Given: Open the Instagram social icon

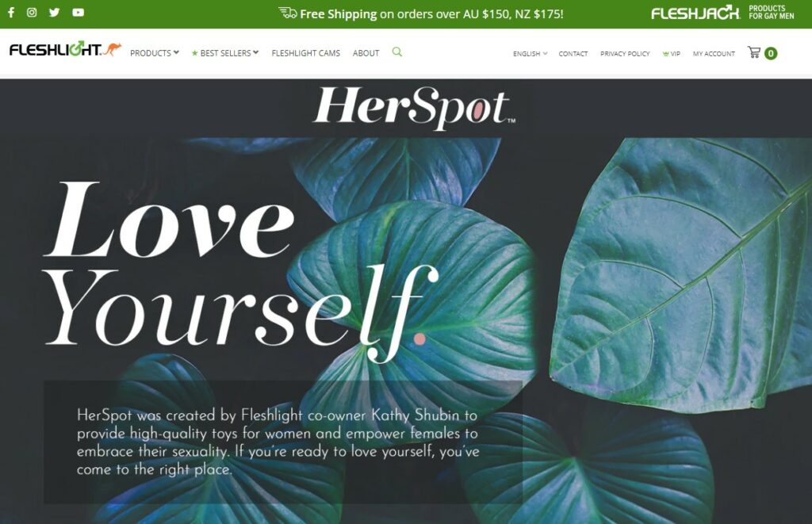Looking at the screenshot, I should (x=32, y=13).
